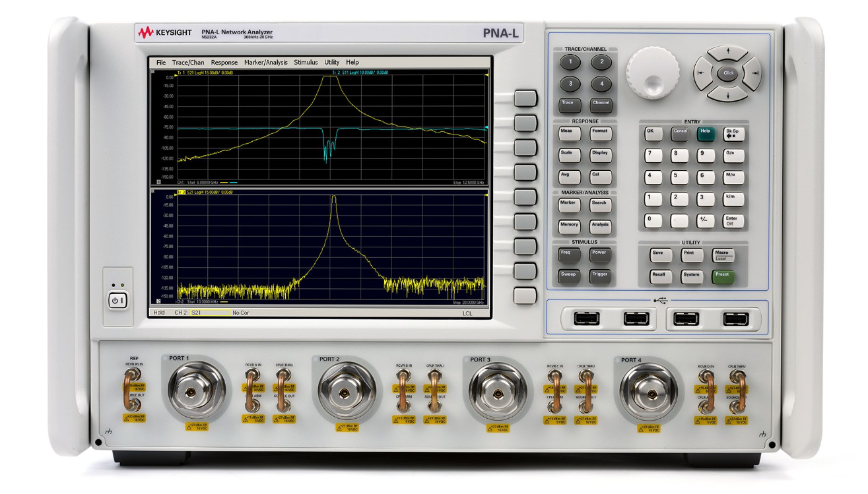The width and height of the screenshot is (868, 494).
Task: Click the OK entry key
Action: pyautogui.click(x=653, y=133)
